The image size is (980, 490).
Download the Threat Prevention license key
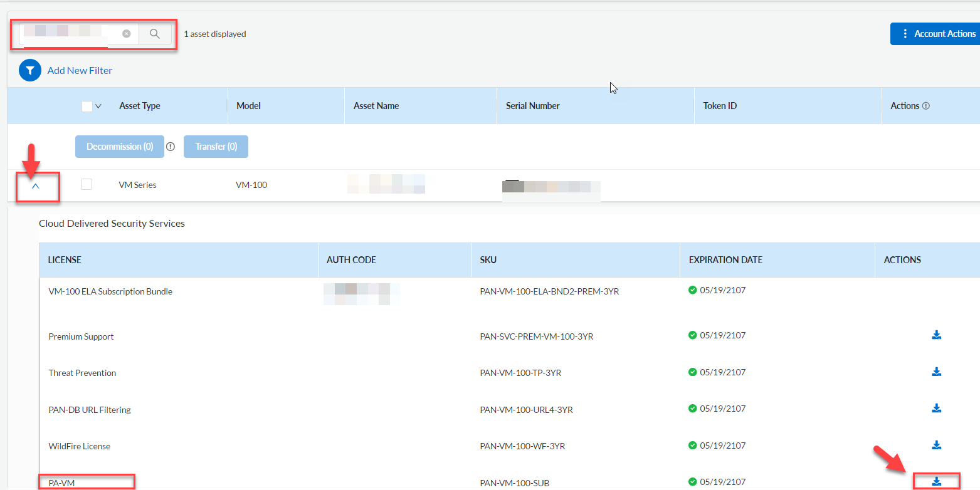[937, 372]
